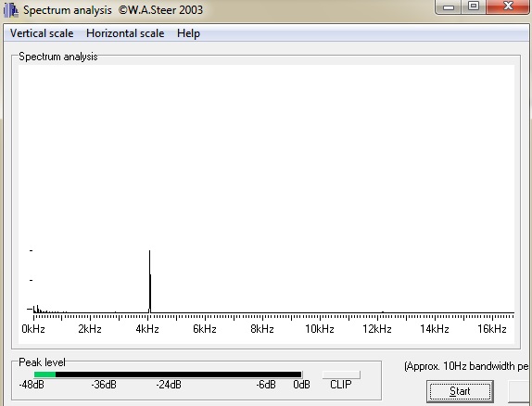Click the -24dB peak level label

click(x=169, y=385)
